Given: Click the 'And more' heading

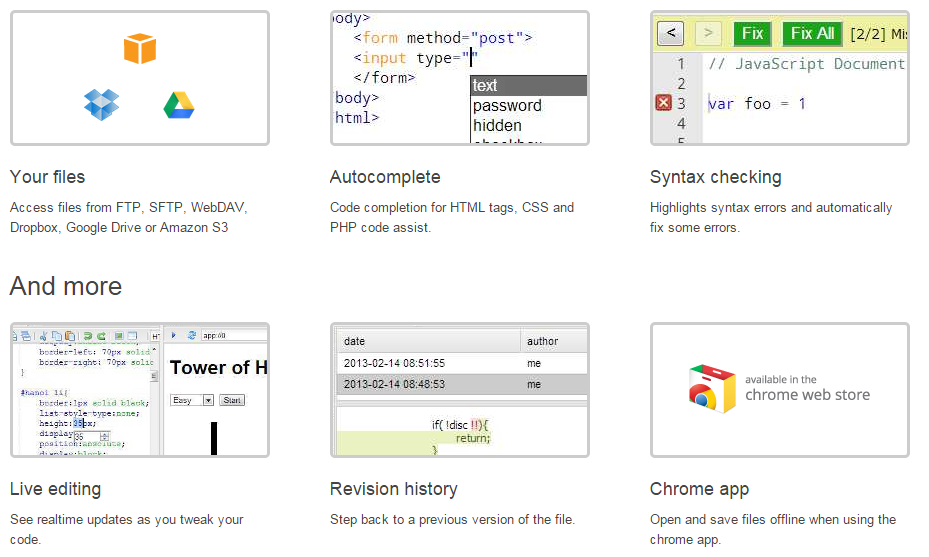Looking at the screenshot, I should click(66, 286).
